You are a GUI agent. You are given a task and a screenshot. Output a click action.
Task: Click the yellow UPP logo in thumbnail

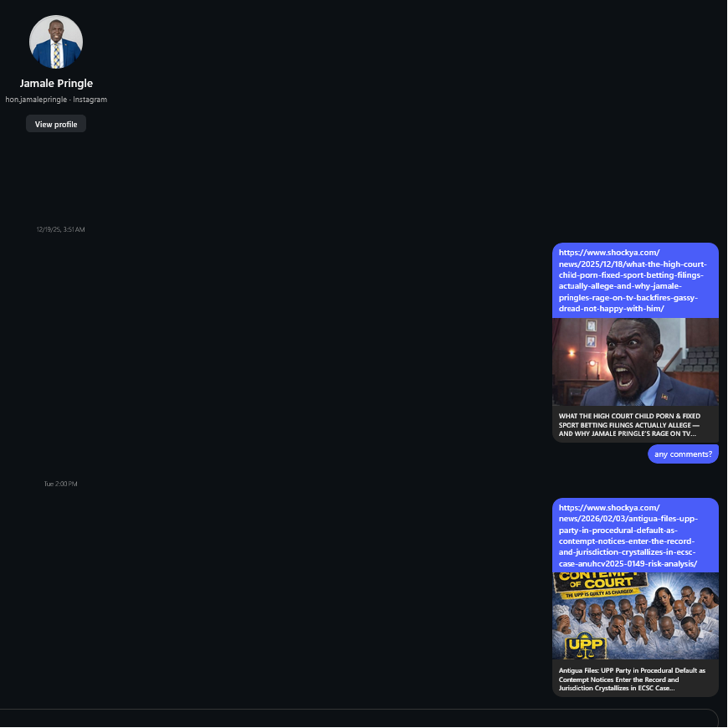point(584,643)
